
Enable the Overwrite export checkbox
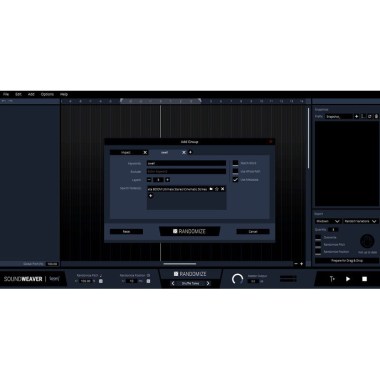coord(318,237)
